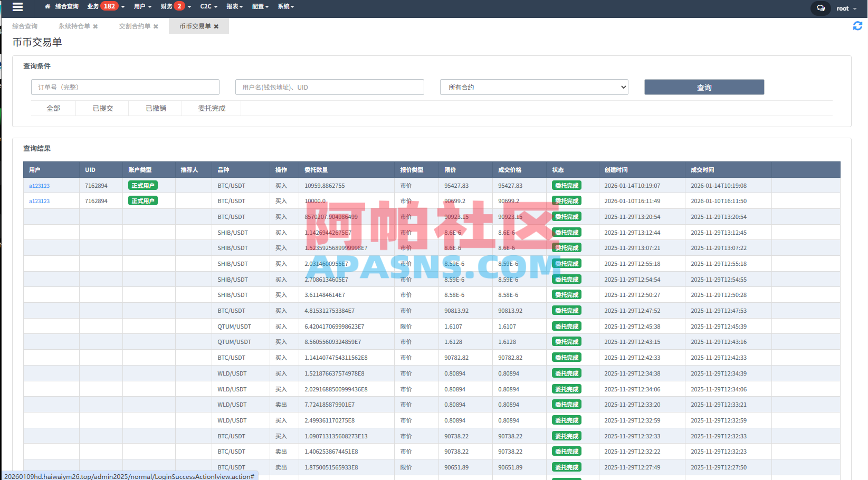Expand the 配置 menu

pos(260,7)
